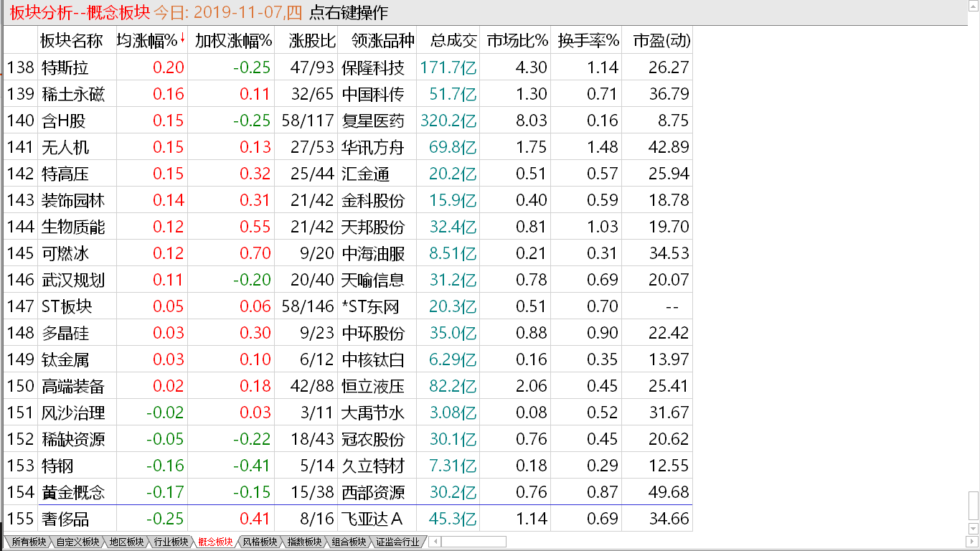The width and height of the screenshot is (980, 551).
Task: Click leading stock 中海油服
Action: [x=373, y=253]
